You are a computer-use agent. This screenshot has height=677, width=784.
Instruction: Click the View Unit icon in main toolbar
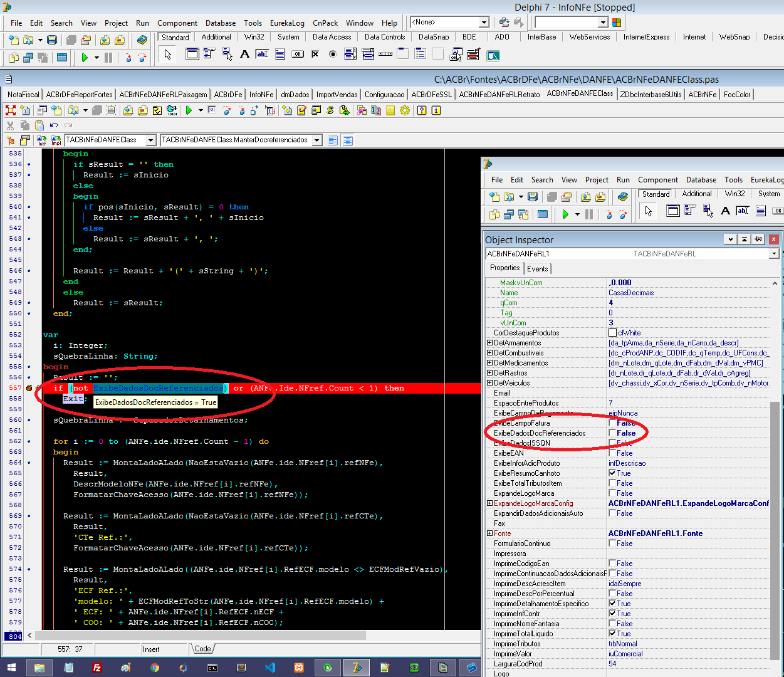pyautogui.click(x=14, y=58)
